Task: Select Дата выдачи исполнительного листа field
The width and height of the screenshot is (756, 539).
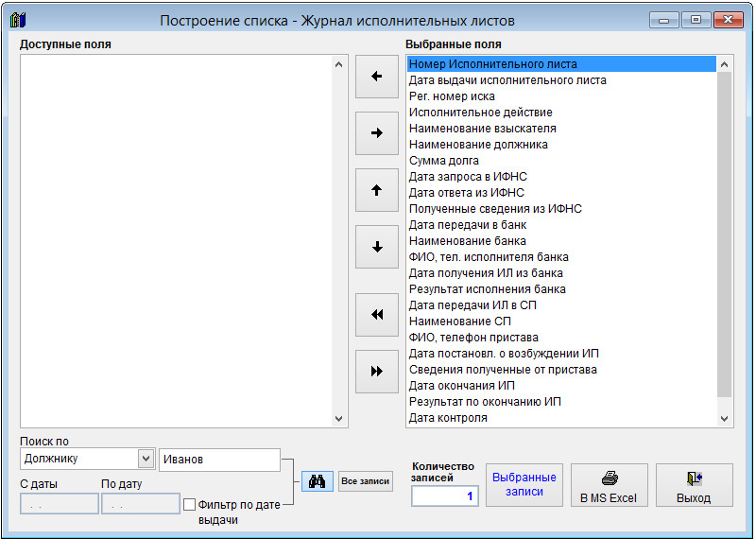Action: (x=561, y=80)
